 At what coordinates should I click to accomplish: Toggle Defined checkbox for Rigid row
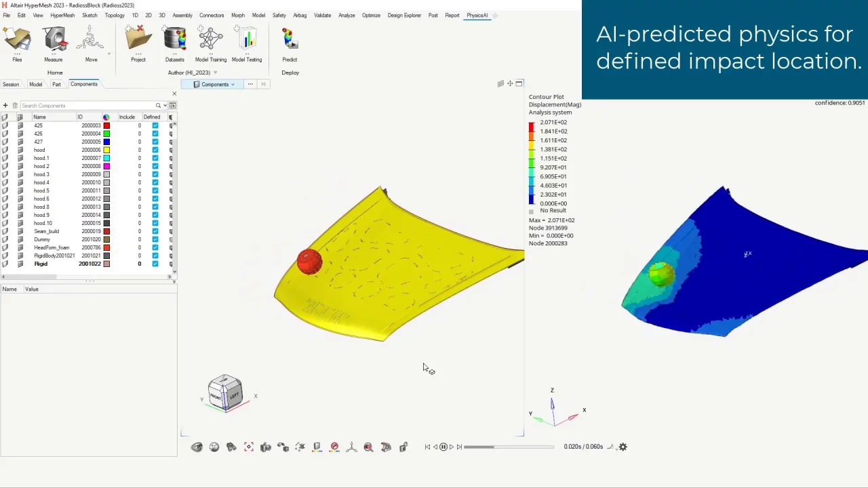(x=155, y=264)
